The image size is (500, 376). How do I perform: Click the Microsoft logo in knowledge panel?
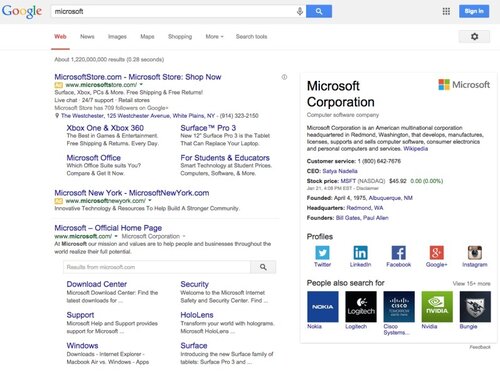[464, 85]
